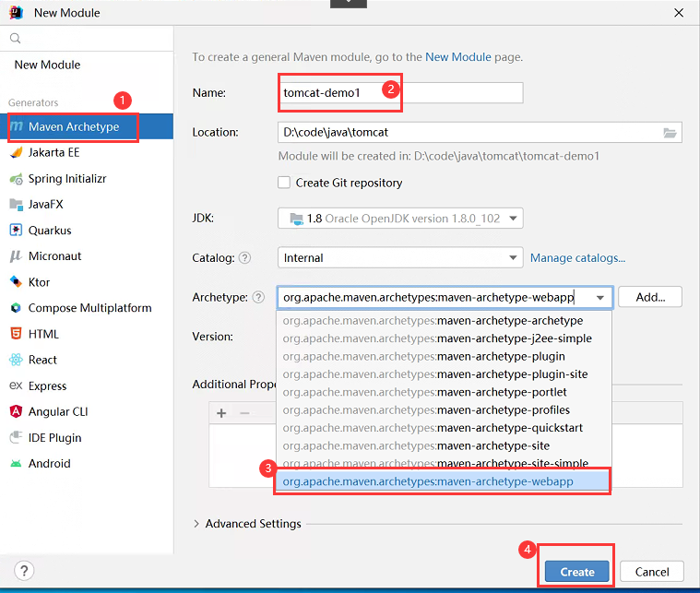Click the HTML5 shield icon
Viewport: 700px width, 593px height.
tap(16, 334)
